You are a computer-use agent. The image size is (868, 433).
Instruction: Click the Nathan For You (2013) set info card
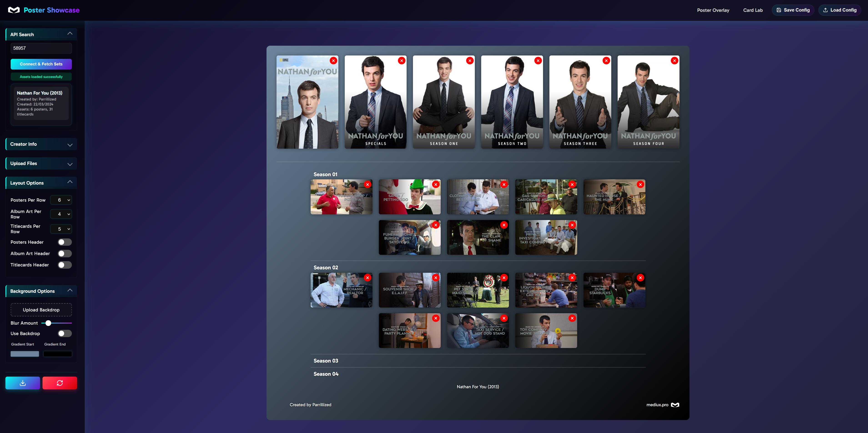41,103
